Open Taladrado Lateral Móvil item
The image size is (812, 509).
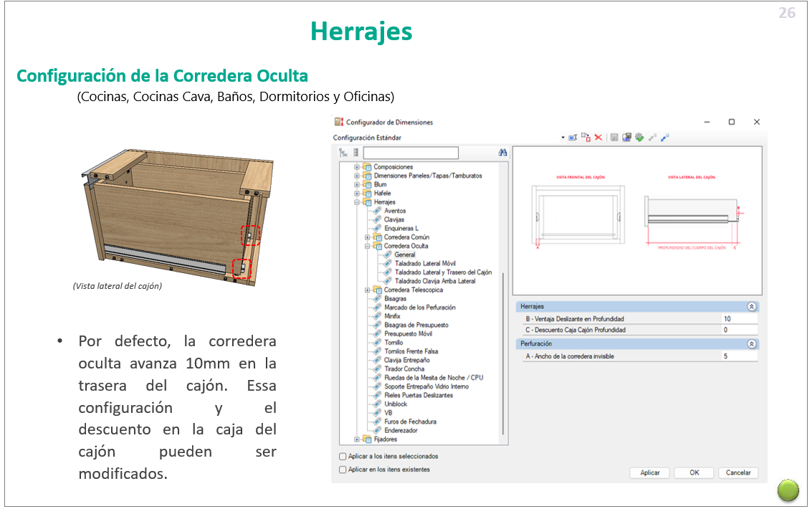pos(425,264)
